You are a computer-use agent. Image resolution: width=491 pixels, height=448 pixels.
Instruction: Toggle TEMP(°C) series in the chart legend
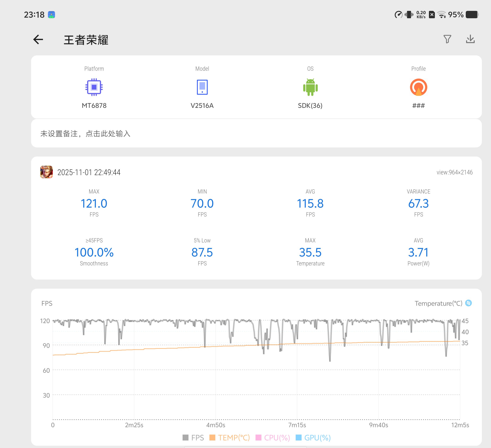click(x=234, y=437)
